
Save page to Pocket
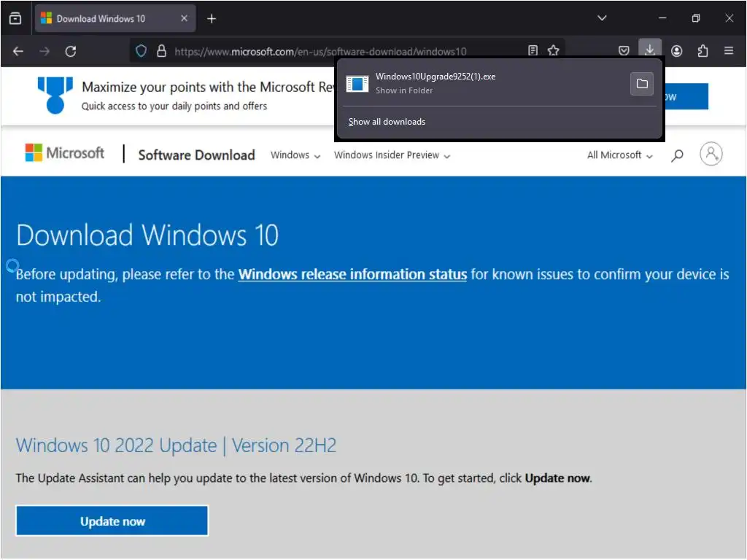click(x=624, y=50)
